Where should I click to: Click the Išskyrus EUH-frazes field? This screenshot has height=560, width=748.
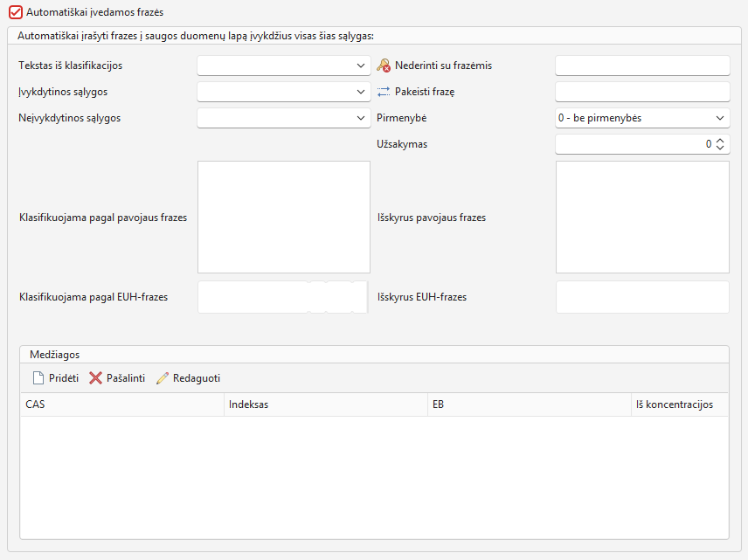(x=642, y=297)
